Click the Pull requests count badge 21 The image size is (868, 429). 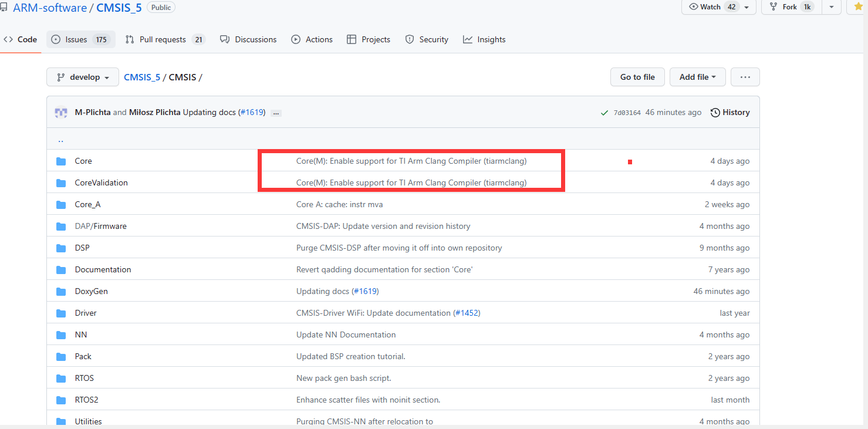(x=198, y=40)
